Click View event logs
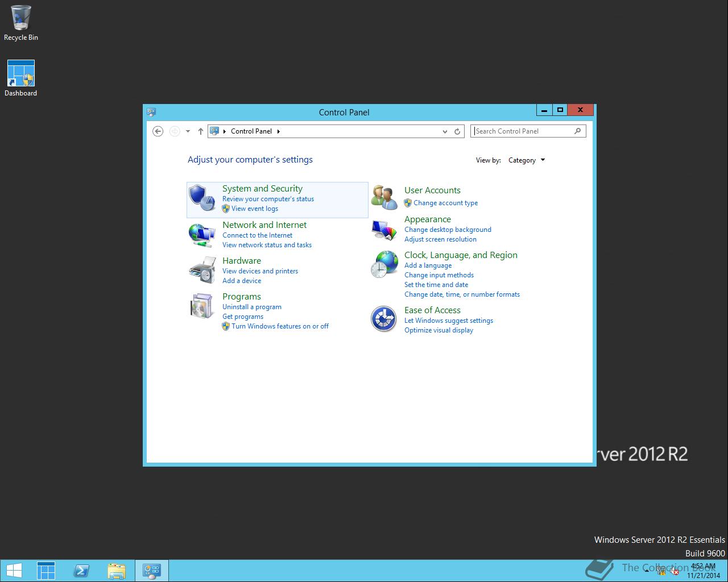 point(255,209)
